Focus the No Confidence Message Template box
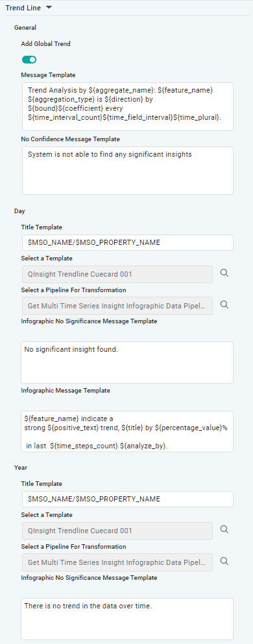 128,170
